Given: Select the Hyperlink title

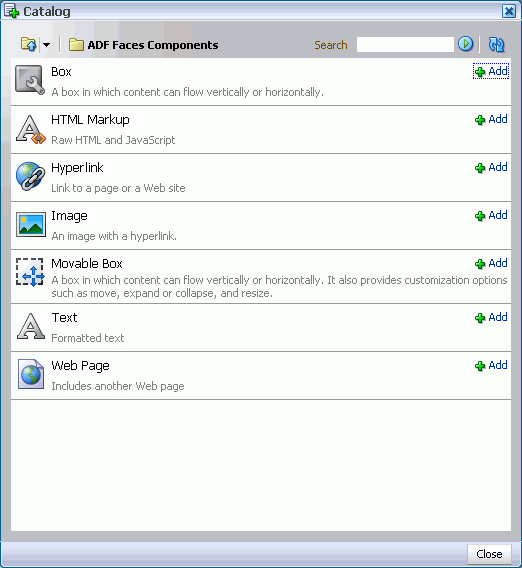Looking at the screenshot, I should click(77, 168).
